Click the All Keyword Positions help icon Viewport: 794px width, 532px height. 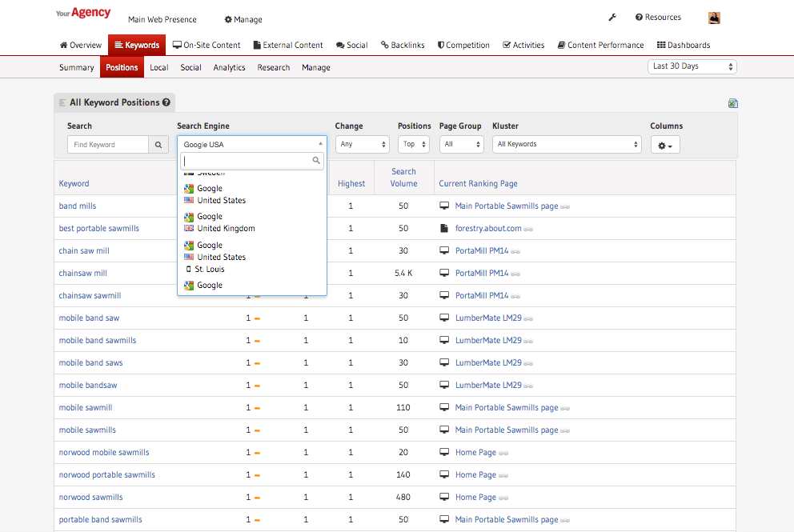[166, 102]
